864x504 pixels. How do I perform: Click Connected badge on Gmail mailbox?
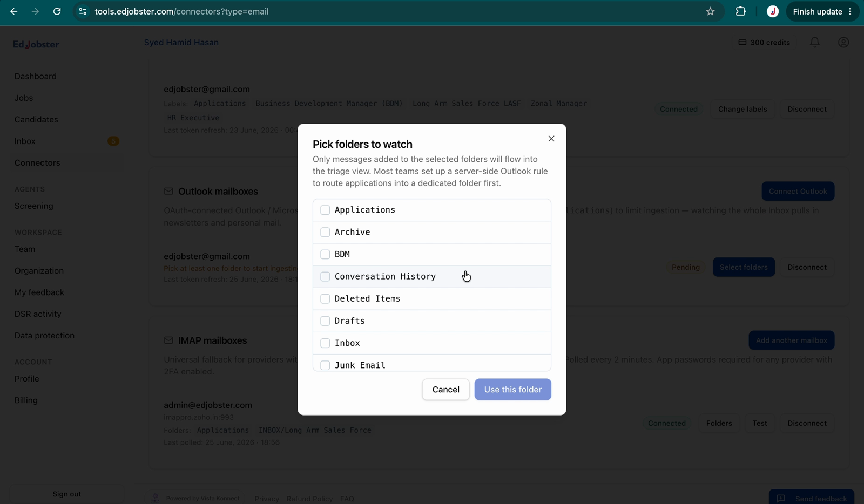pos(679,109)
